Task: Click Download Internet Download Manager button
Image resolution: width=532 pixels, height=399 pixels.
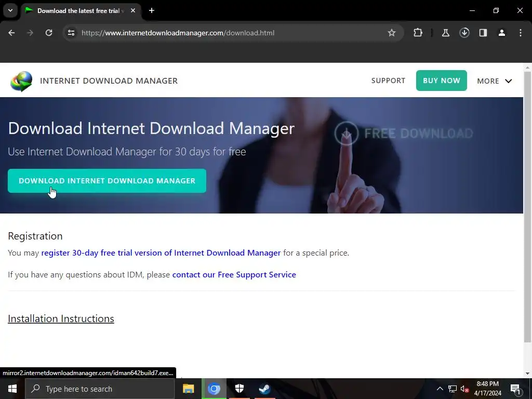Action: pos(107,181)
